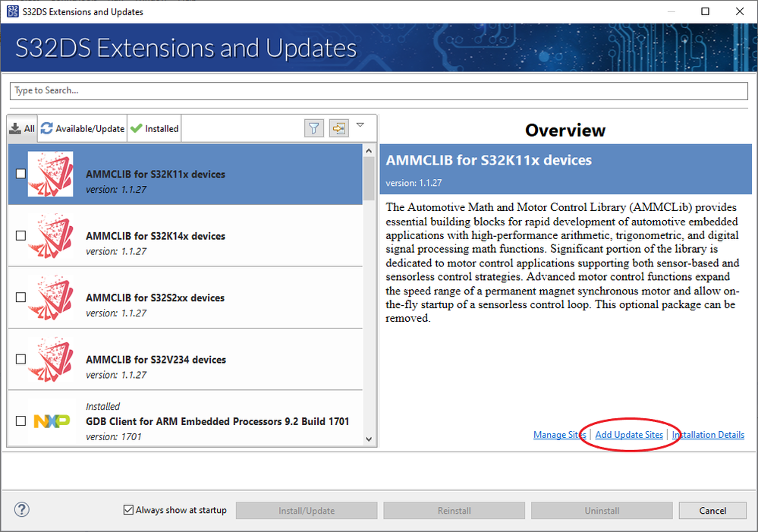The height and width of the screenshot is (532, 758).
Task: Check the AMMCLIB for S32S2xx devices checkbox
Action: point(20,297)
